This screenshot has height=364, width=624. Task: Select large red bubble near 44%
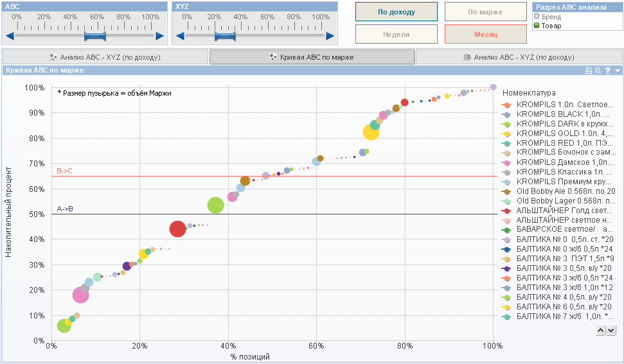pos(177,229)
